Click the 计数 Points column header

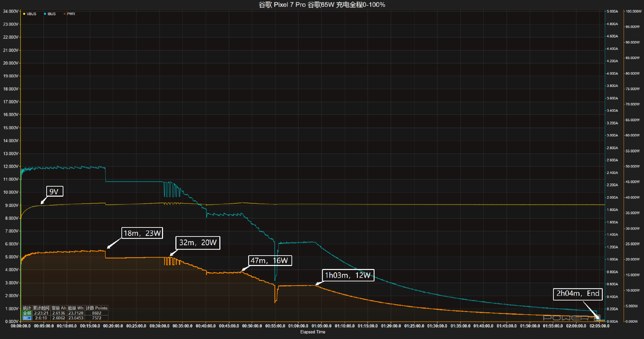coord(97,308)
